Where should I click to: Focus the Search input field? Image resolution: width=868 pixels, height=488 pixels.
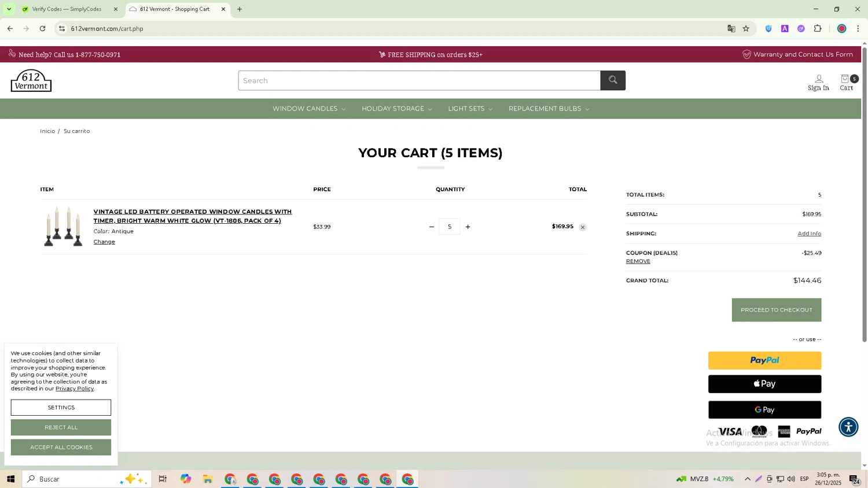pyautogui.click(x=419, y=80)
